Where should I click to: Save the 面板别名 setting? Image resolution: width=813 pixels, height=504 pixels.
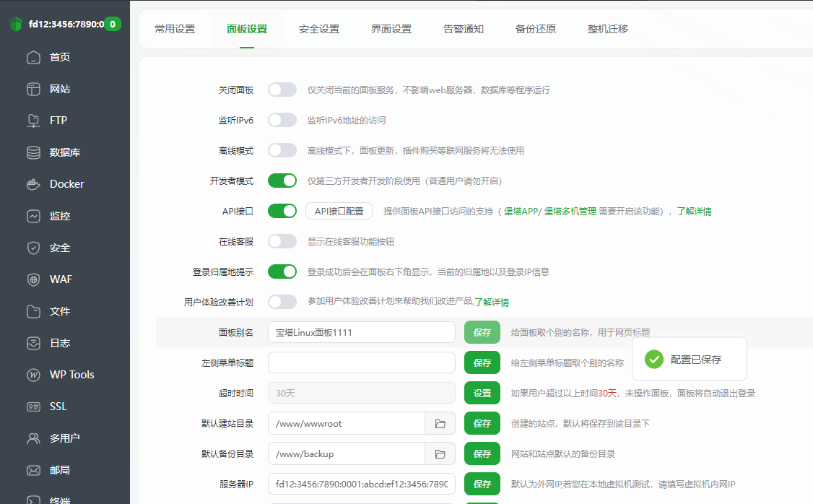[x=482, y=332]
